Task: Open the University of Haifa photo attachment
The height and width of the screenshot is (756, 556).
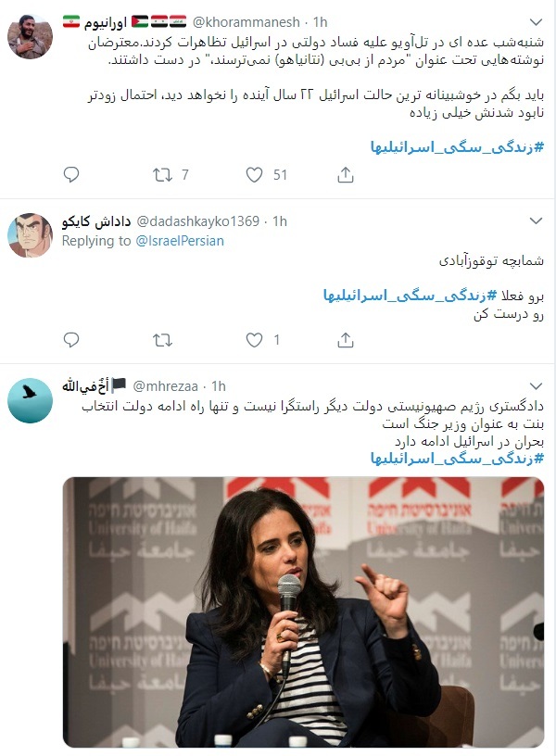Action: tap(303, 612)
